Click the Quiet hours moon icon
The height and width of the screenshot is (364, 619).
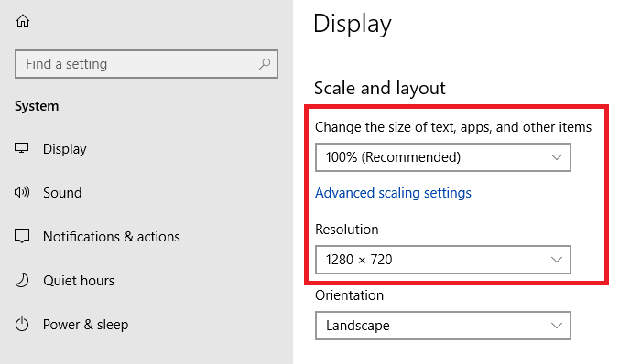click(22, 280)
